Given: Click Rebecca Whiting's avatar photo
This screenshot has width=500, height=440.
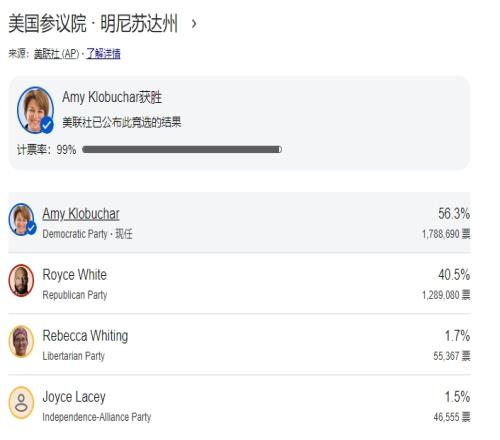Looking at the screenshot, I should tap(21, 342).
